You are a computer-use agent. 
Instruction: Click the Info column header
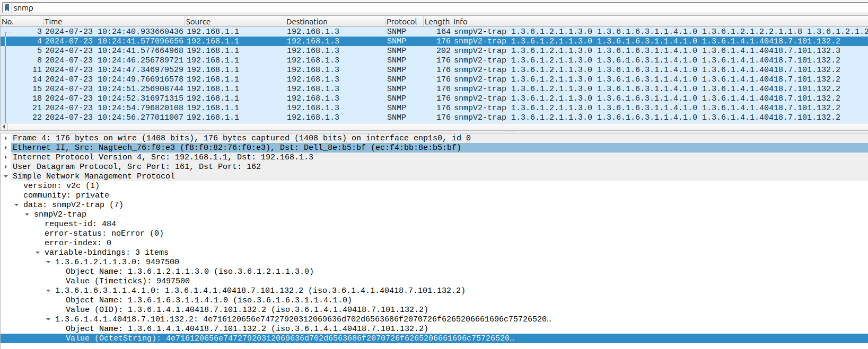click(x=660, y=22)
